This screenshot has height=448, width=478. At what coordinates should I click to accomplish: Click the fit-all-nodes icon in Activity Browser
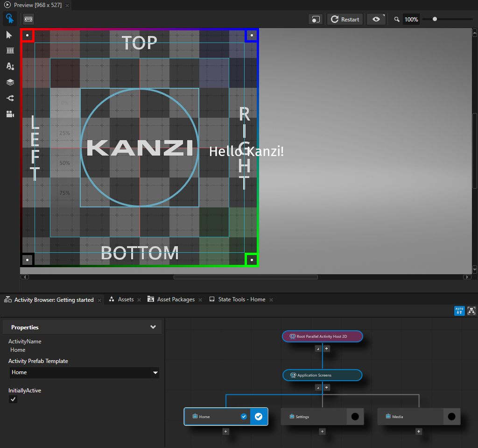click(471, 311)
